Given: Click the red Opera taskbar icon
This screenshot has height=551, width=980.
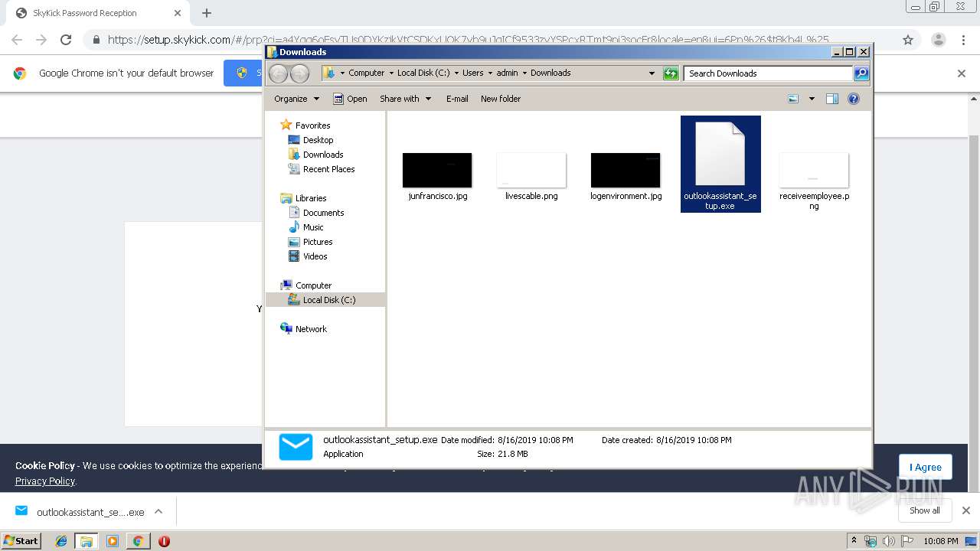Looking at the screenshot, I should pyautogui.click(x=164, y=540).
